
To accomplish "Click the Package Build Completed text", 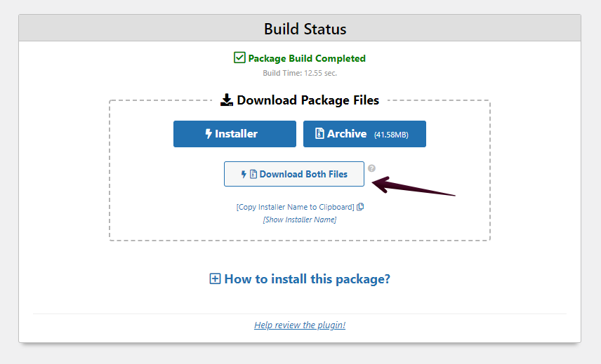I will pos(307,58).
